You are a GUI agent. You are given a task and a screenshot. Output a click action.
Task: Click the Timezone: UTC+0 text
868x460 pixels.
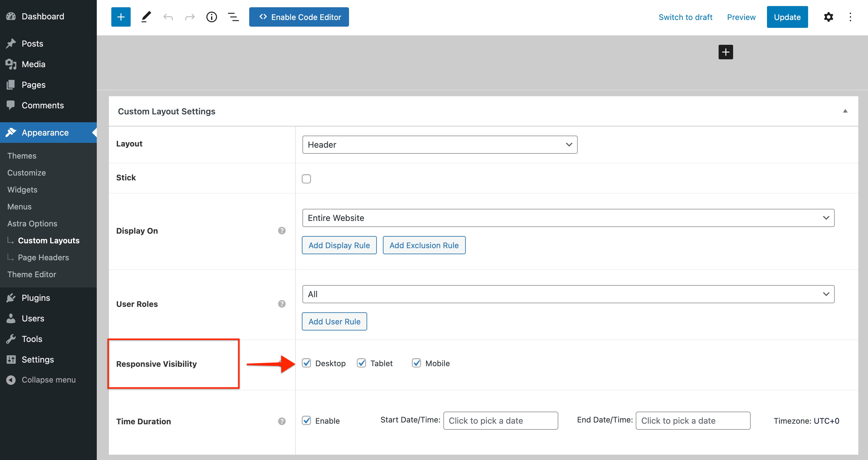[806, 421]
